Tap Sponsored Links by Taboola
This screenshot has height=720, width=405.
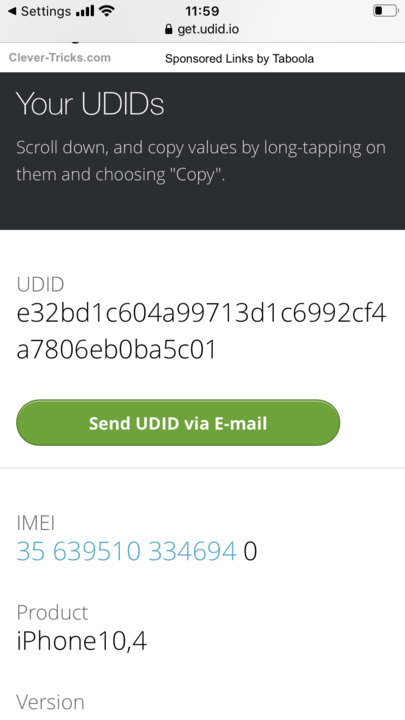239,59
